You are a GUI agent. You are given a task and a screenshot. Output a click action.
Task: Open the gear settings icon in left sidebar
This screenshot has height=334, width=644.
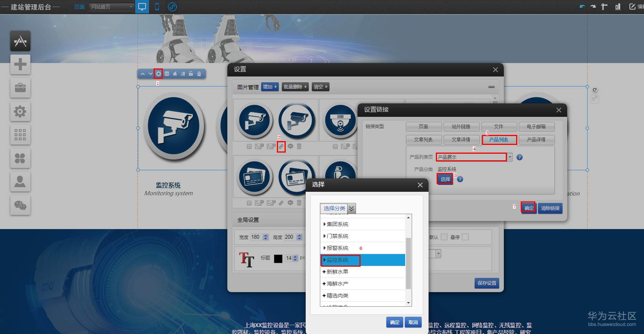click(20, 111)
